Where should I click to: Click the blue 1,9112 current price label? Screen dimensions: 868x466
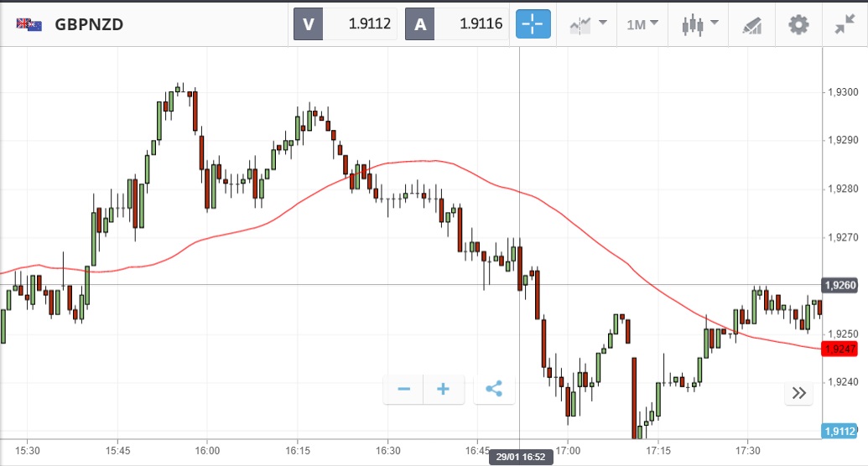[839, 432]
